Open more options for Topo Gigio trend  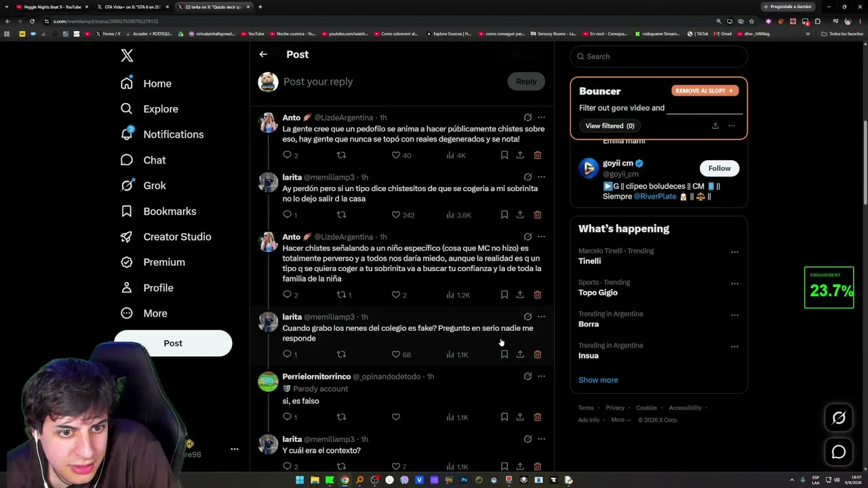(x=734, y=283)
